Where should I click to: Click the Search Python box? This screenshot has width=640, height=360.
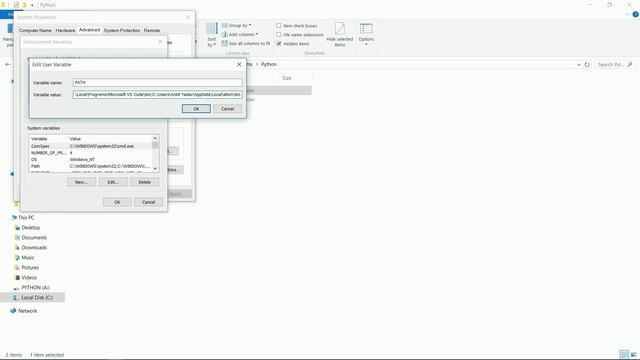[614, 64]
